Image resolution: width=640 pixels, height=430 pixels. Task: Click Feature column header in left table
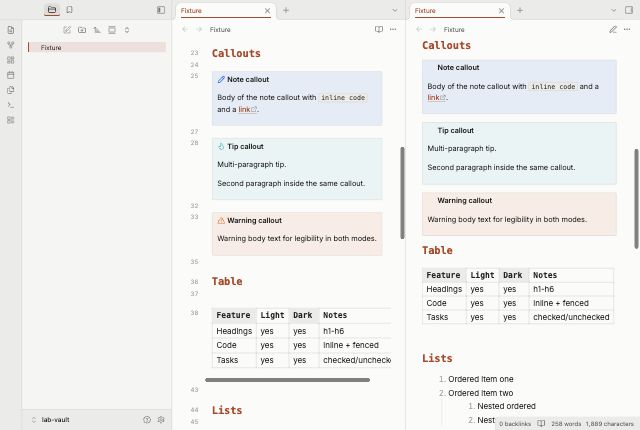click(233, 315)
